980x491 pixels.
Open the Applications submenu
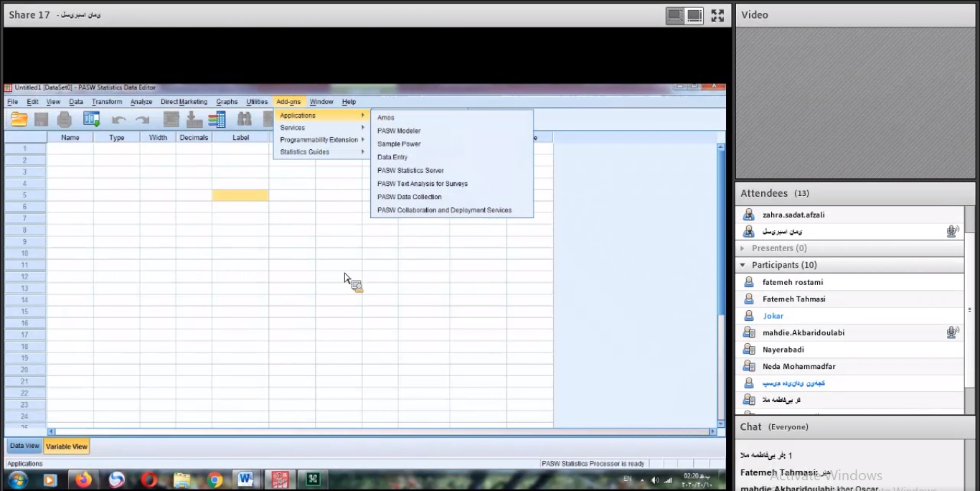click(322, 116)
